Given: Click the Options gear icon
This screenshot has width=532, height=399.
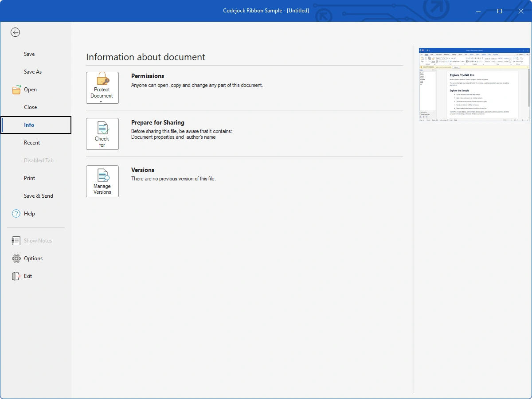Looking at the screenshot, I should pos(16,258).
